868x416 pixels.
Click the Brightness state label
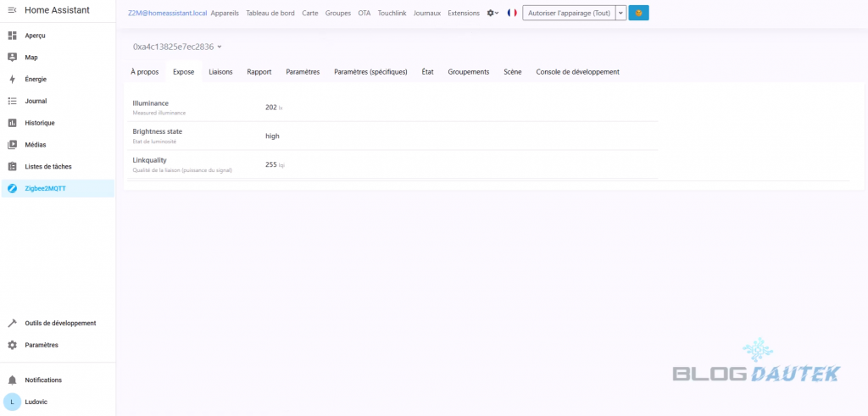click(157, 131)
